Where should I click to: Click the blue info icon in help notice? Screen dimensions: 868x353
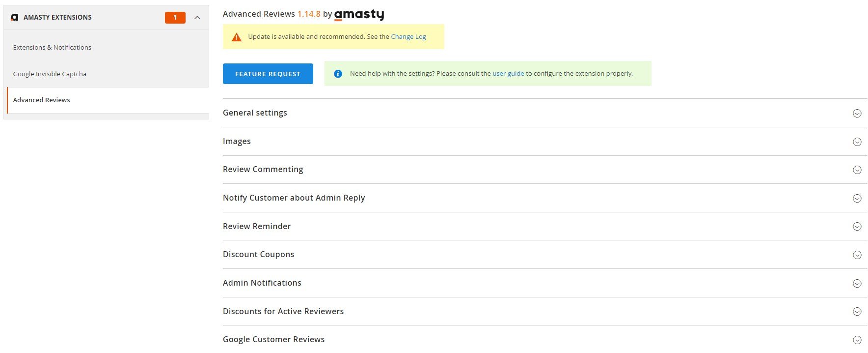(x=338, y=74)
